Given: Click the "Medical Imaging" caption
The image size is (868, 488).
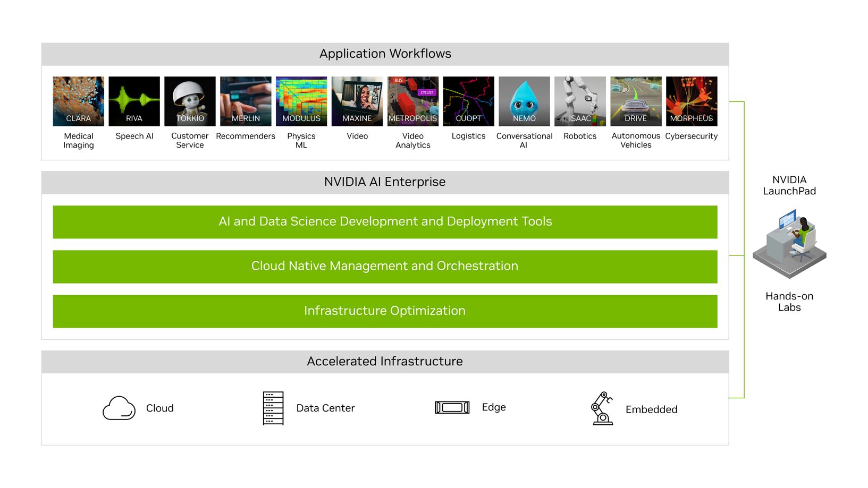Looking at the screenshot, I should 79,141.
